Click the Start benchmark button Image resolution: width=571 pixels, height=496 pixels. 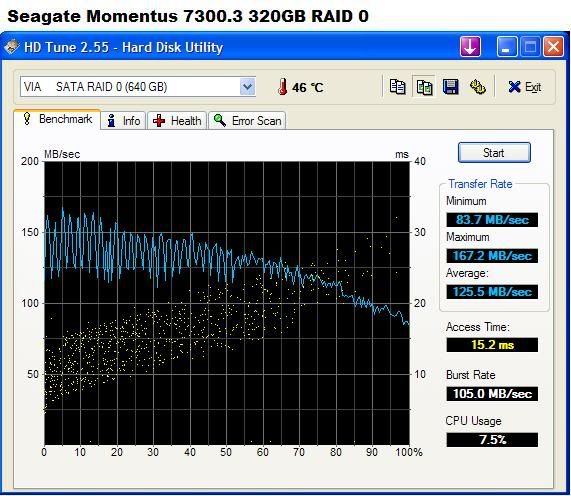click(x=494, y=153)
